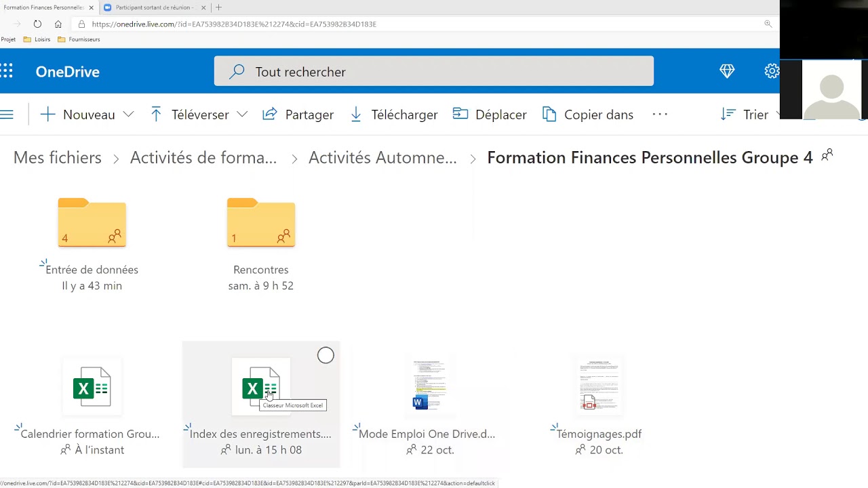The image size is (868, 488).
Task: Click the Il y a 43 min date text
Action: click(92, 286)
